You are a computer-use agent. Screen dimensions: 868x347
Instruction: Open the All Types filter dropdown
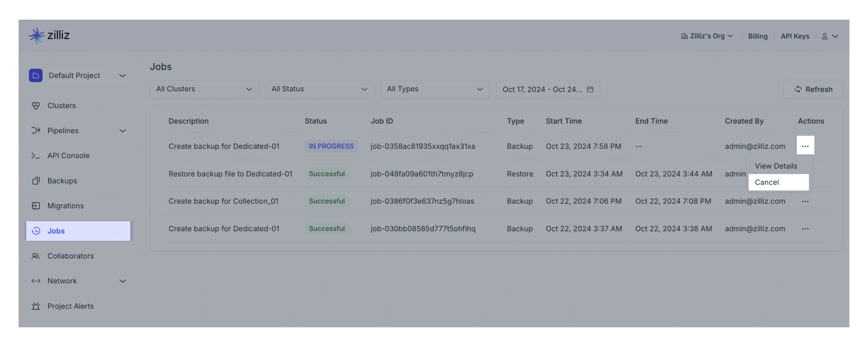(435, 89)
